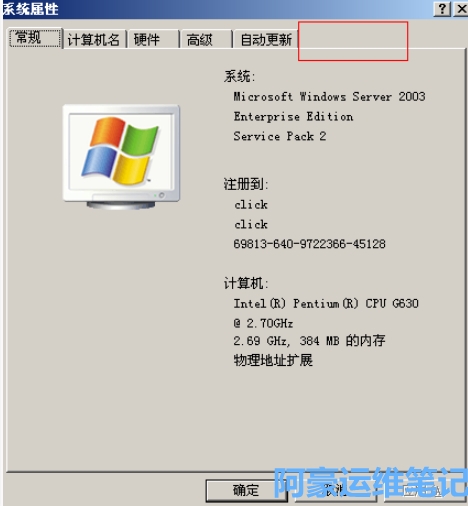The image size is (468, 506).
Task: Click the 系统属性 title bar
Action: point(217,9)
